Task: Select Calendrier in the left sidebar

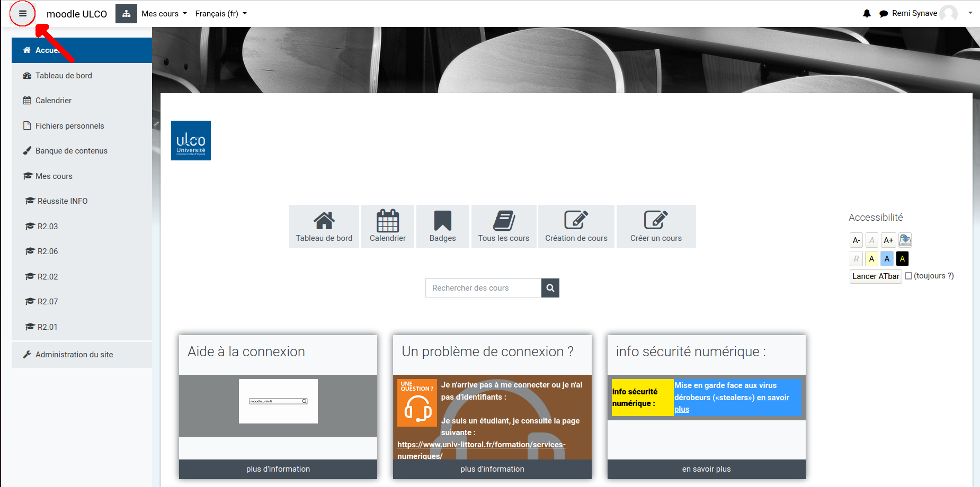Action: (54, 101)
